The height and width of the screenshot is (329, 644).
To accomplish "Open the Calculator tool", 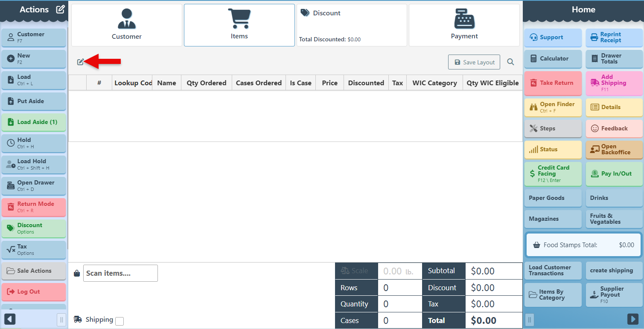I will tap(553, 59).
